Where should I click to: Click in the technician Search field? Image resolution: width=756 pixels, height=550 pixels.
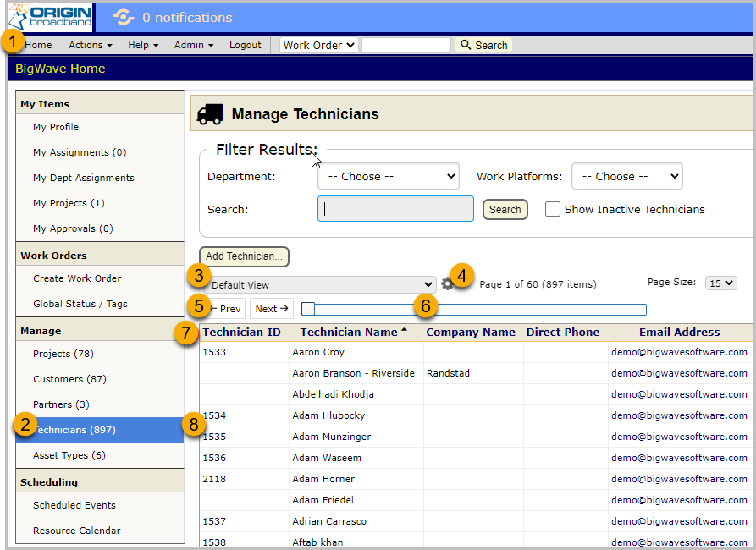395,209
